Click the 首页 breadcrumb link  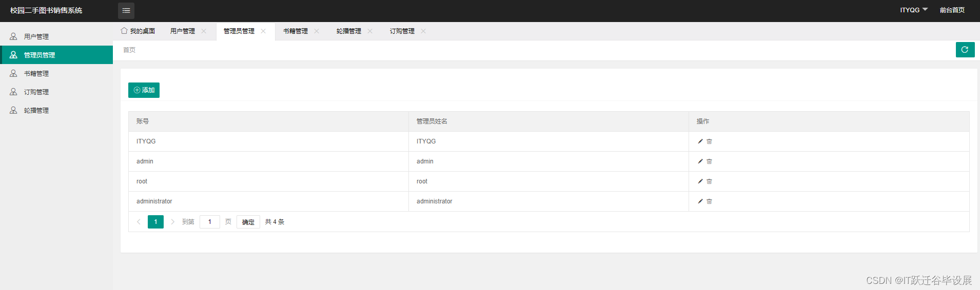(129, 50)
